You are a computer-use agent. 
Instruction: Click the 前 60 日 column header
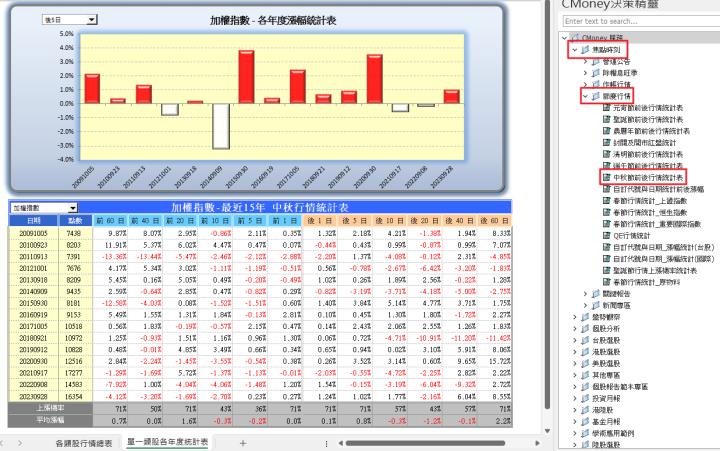tap(110, 221)
